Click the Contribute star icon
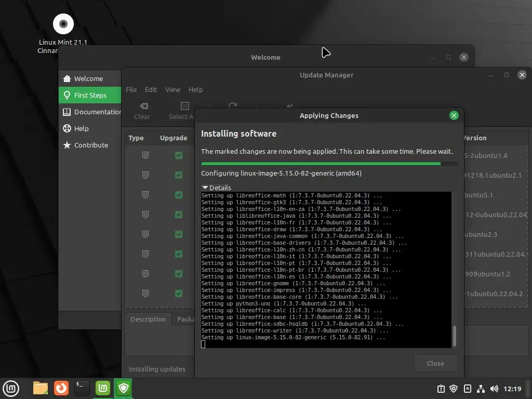The width and height of the screenshot is (532, 399). [x=67, y=145]
